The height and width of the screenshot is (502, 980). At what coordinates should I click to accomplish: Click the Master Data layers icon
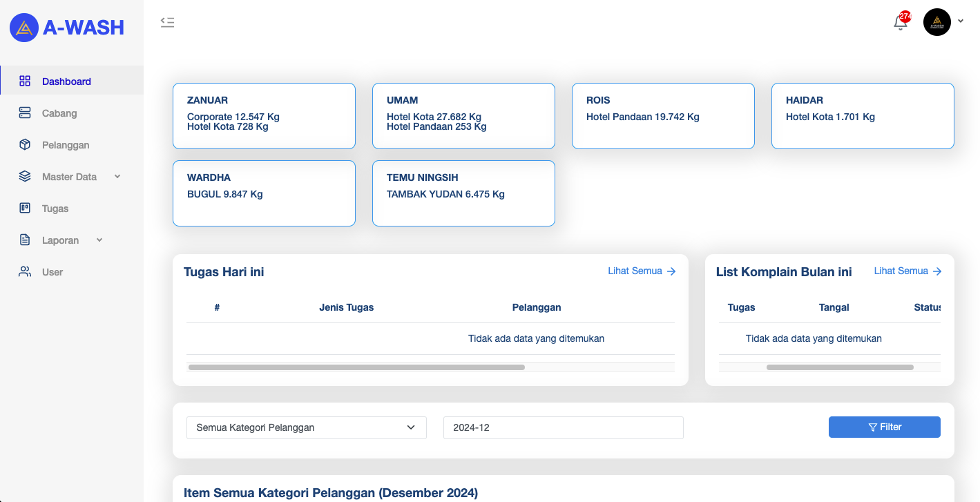click(25, 176)
